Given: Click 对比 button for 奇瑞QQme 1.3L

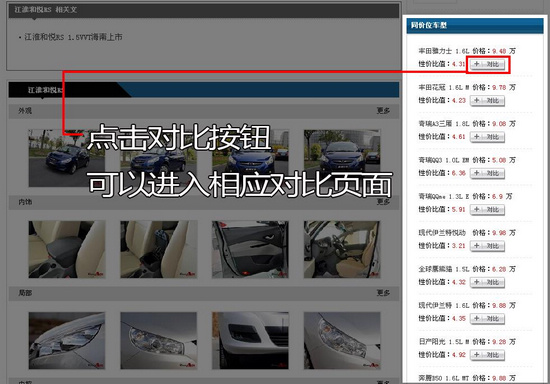Looking at the screenshot, I should 487,210.
